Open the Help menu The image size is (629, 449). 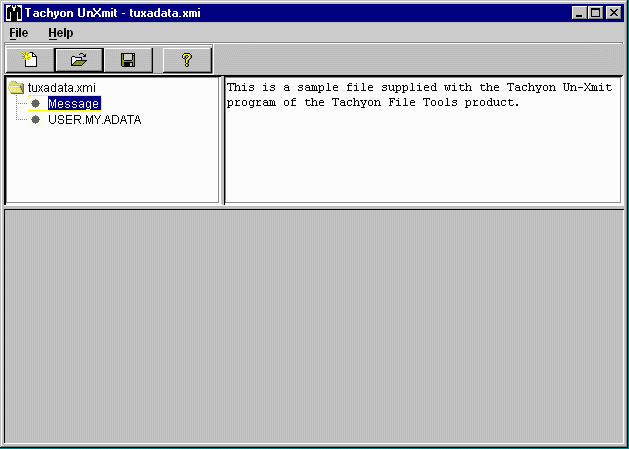click(x=61, y=33)
